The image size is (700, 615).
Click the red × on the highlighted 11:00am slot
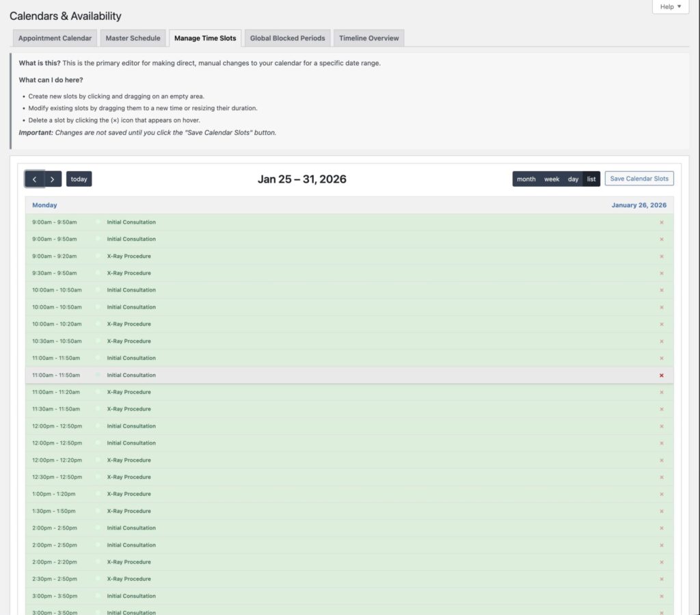[x=661, y=376]
